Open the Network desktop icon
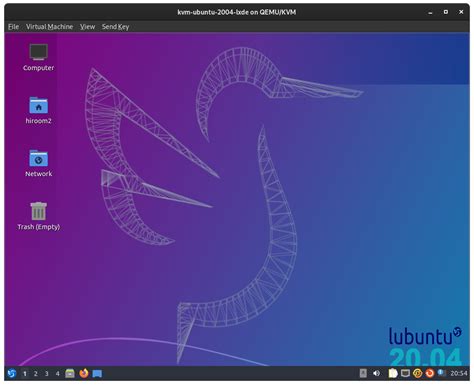Screen dimensions: 474x385 (x=38, y=163)
